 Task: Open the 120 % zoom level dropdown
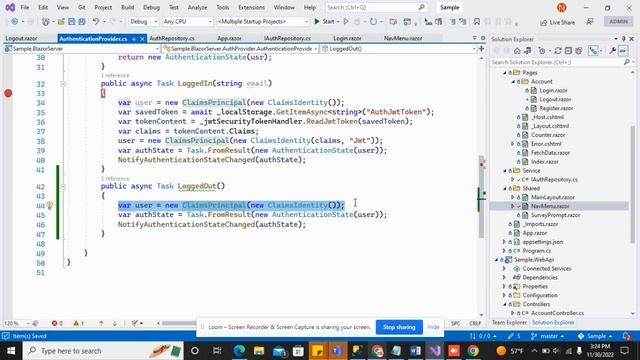[17, 323]
